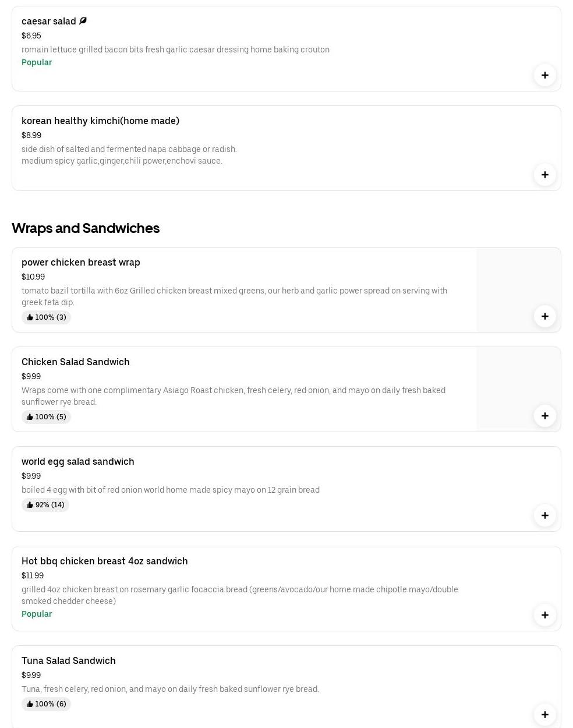
Task: Add Tuna Salad Sandwich via plus icon
Action: pyautogui.click(x=544, y=715)
